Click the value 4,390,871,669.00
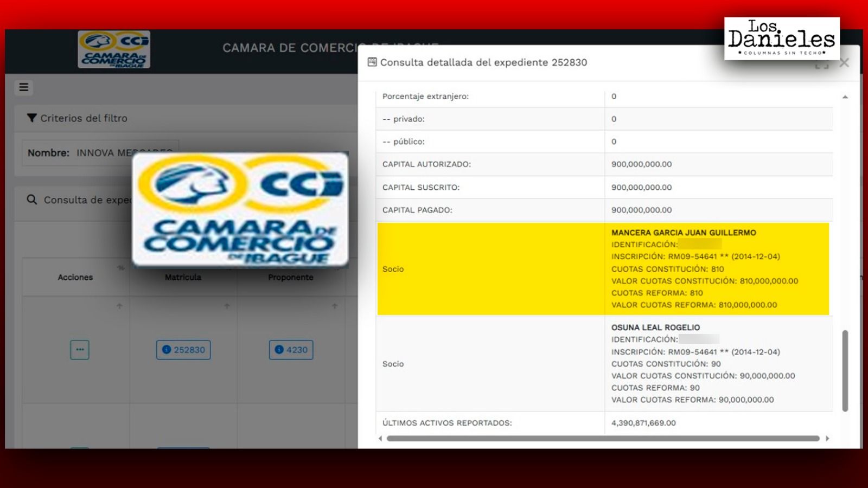Image resolution: width=868 pixels, height=488 pixels. pos(643,423)
